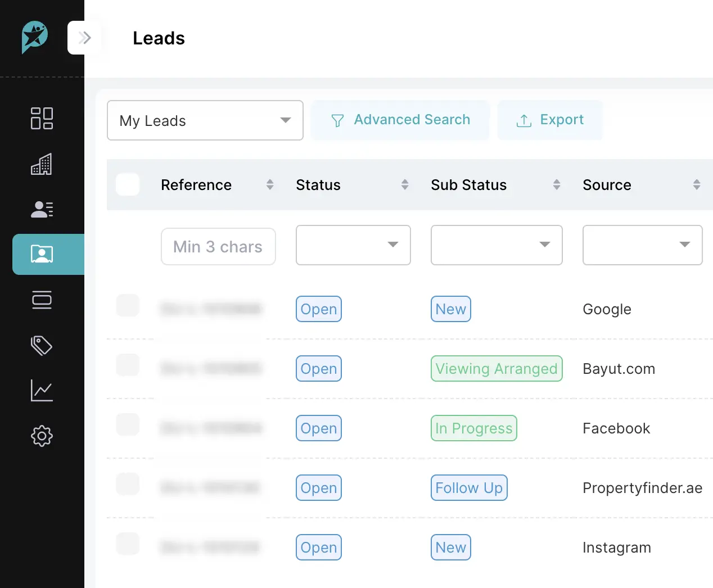Click the Advanced Search button
The image size is (713, 588).
coord(400,120)
